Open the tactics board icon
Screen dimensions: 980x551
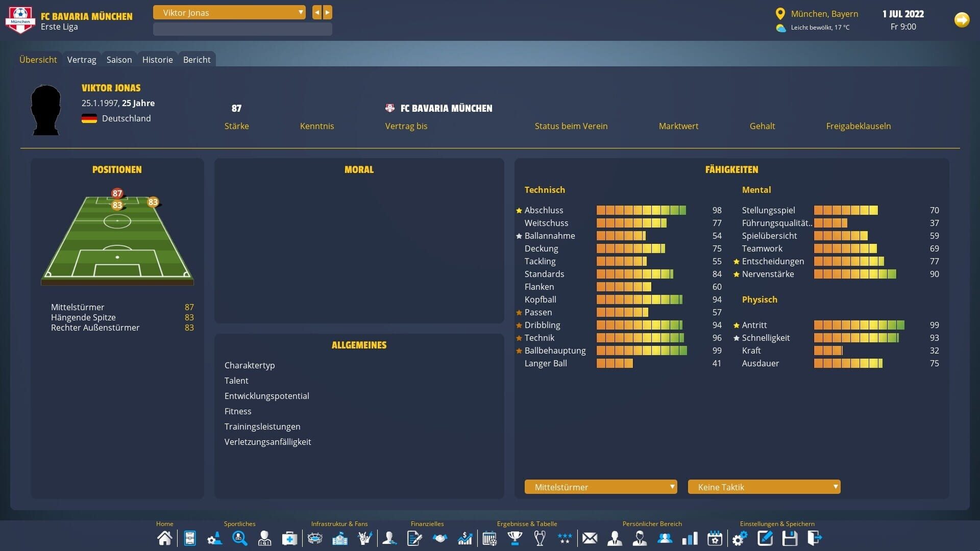190,538
